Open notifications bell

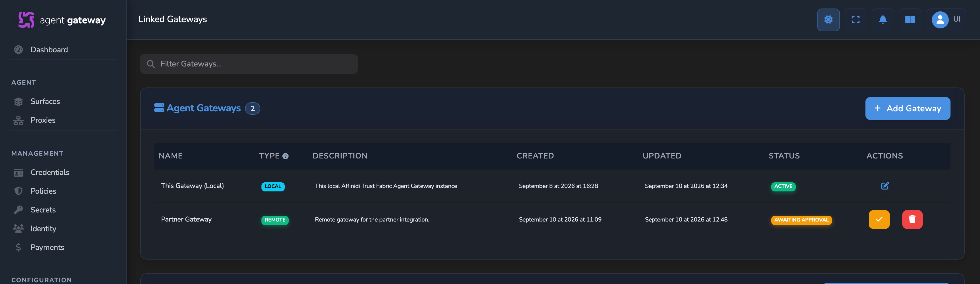(883, 19)
